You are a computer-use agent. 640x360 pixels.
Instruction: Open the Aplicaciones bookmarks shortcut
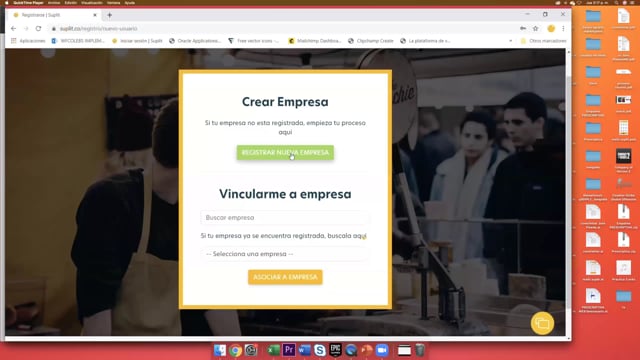point(28,41)
